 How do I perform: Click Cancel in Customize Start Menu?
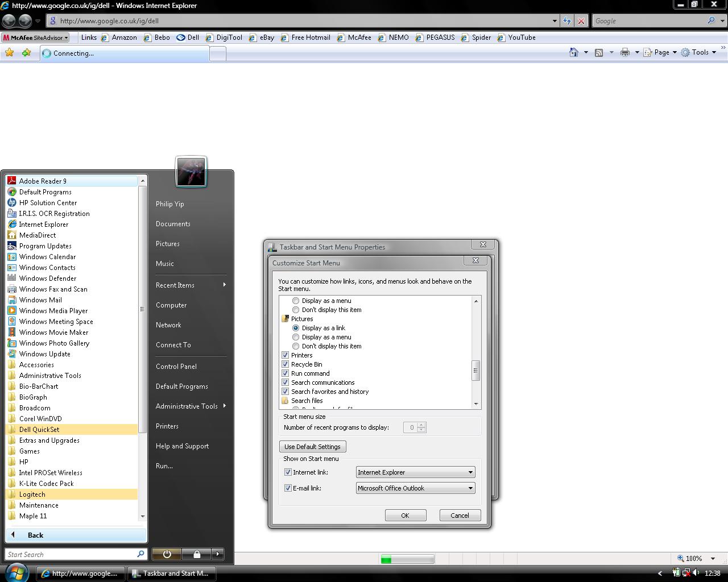[460, 516]
